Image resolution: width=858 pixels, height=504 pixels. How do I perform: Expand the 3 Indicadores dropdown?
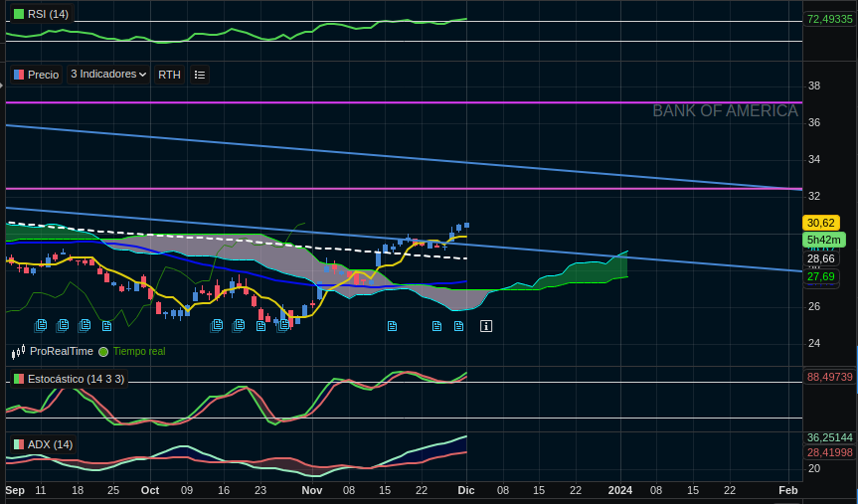108,75
